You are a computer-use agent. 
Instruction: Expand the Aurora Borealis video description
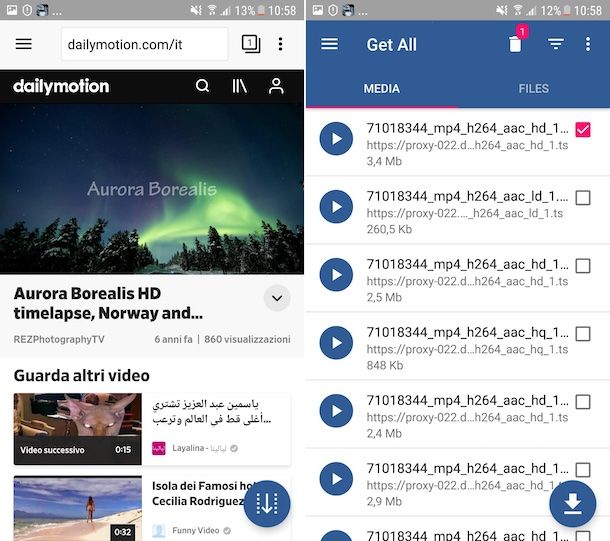click(x=277, y=298)
